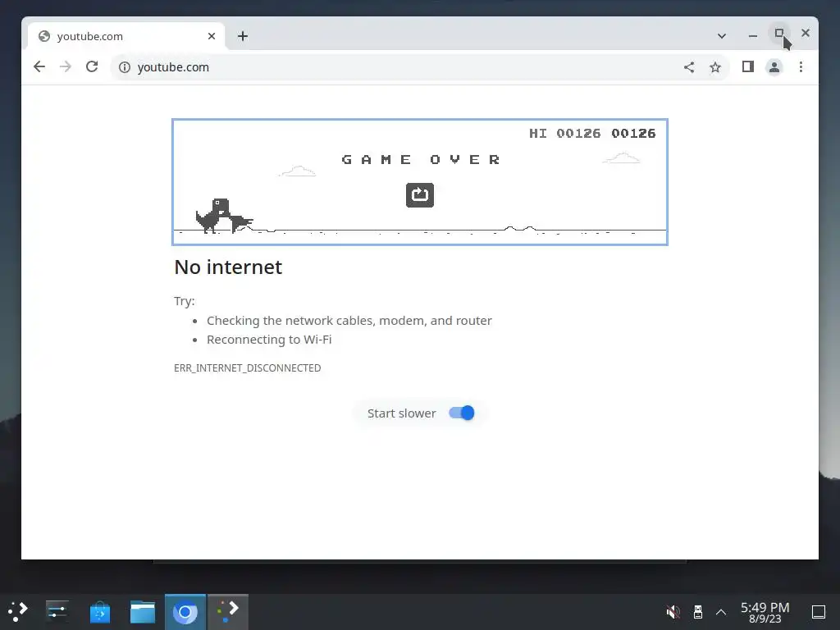Open System Settings from the taskbar
This screenshot has width=840, height=630.
57,612
